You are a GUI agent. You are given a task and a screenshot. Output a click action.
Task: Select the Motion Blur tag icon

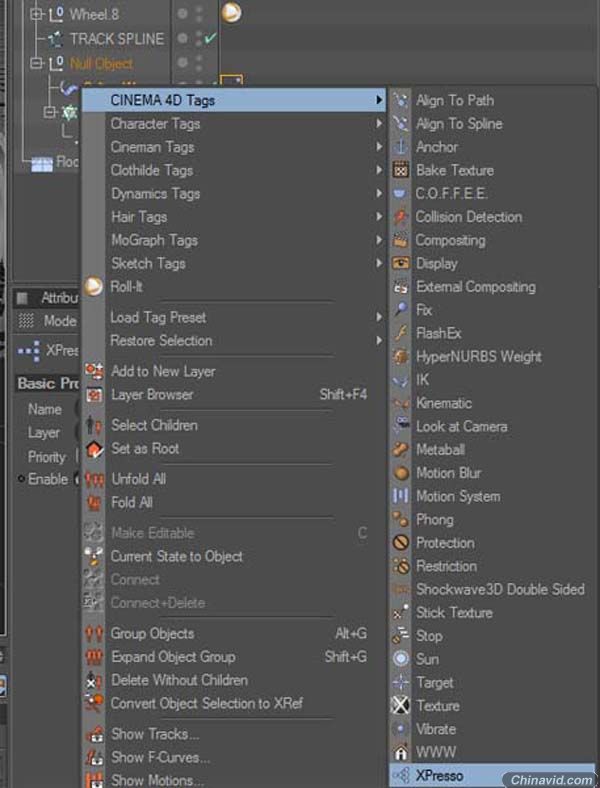tap(401, 473)
